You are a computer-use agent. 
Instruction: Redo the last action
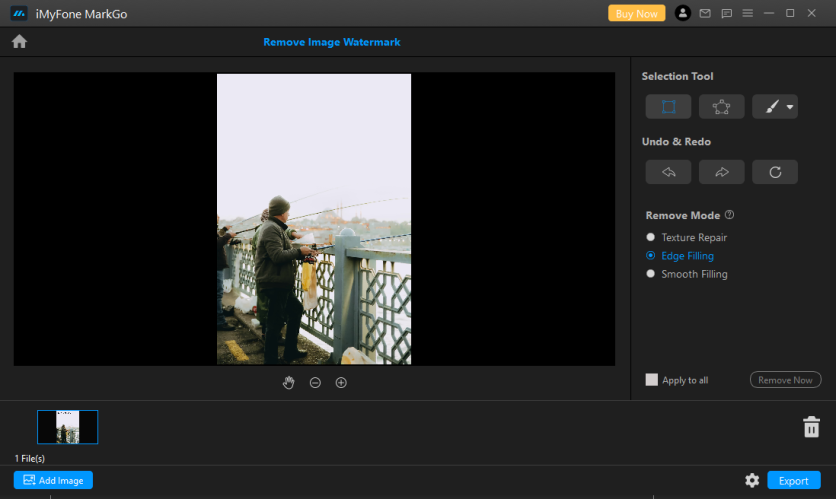(x=721, y=172)
